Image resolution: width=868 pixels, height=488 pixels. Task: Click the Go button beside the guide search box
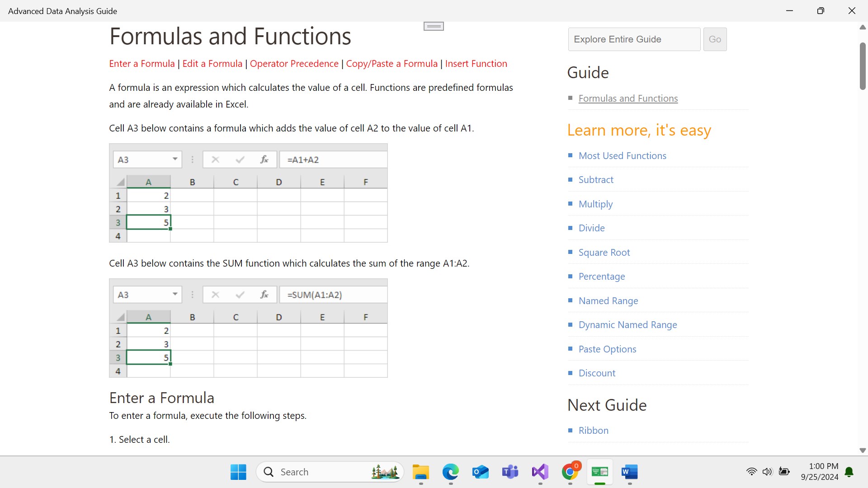(715, 39)
